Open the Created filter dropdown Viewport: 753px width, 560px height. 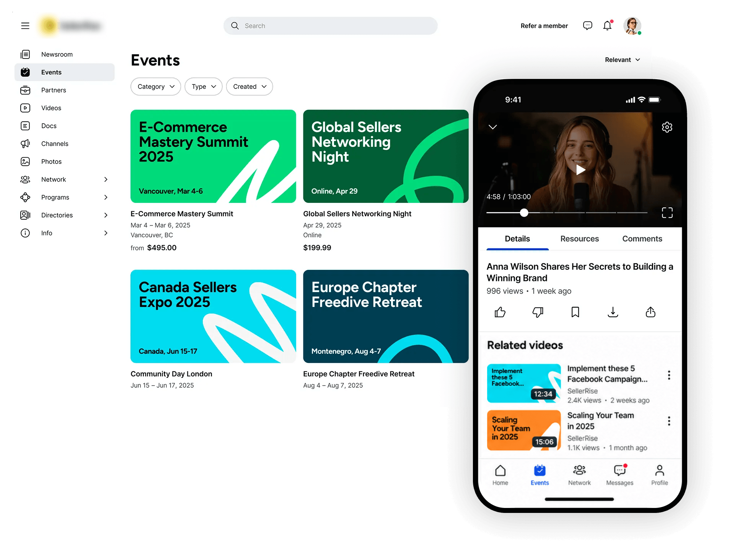[x=249, y=87]
